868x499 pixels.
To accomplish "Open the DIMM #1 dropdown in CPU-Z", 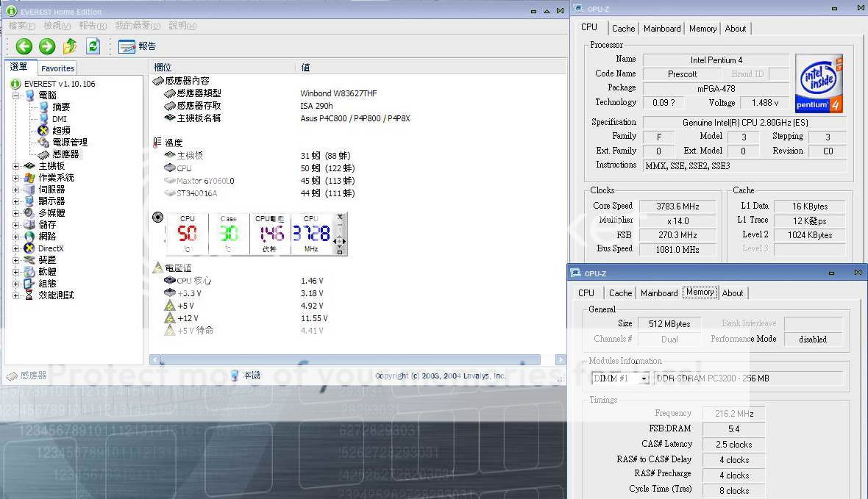I will tap(644, 378).
